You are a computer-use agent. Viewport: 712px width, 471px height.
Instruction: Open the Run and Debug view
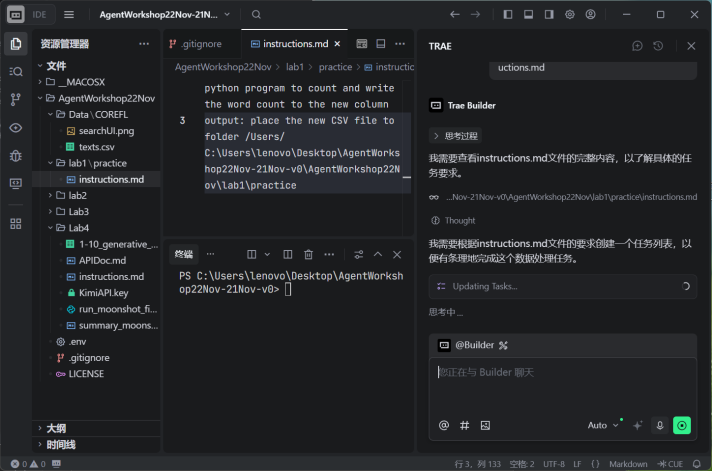coord(15,156)
